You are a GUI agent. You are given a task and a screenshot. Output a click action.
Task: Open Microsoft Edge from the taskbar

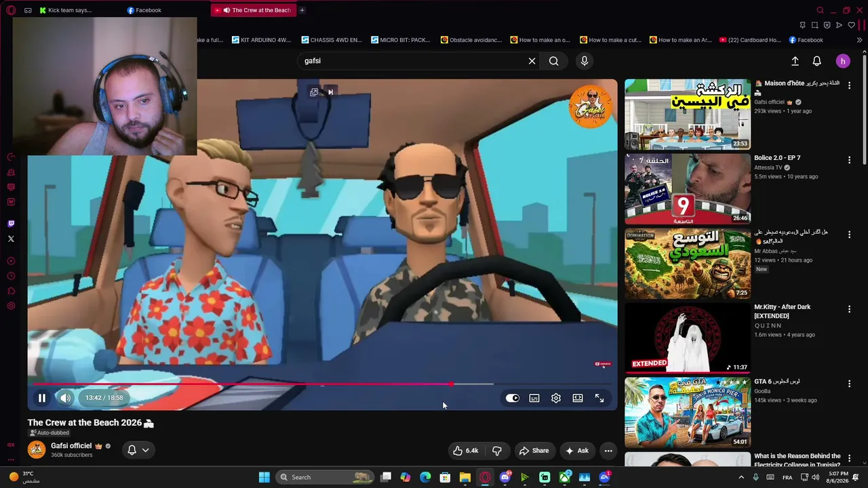pos(425,477)
